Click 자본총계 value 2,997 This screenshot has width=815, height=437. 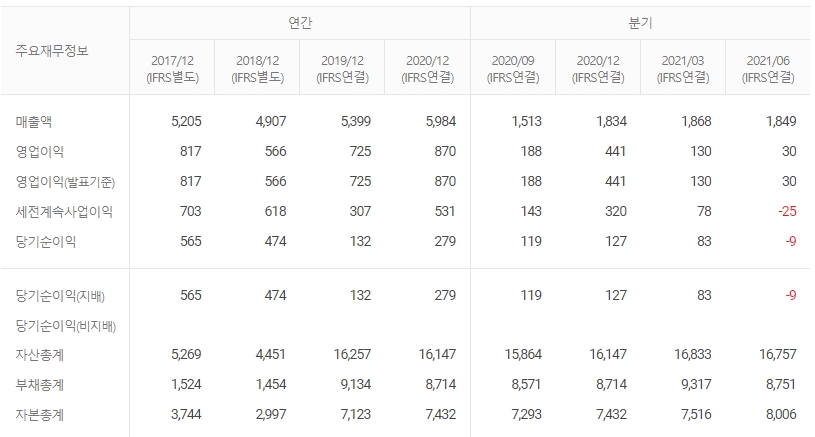(x=271, y=415)
